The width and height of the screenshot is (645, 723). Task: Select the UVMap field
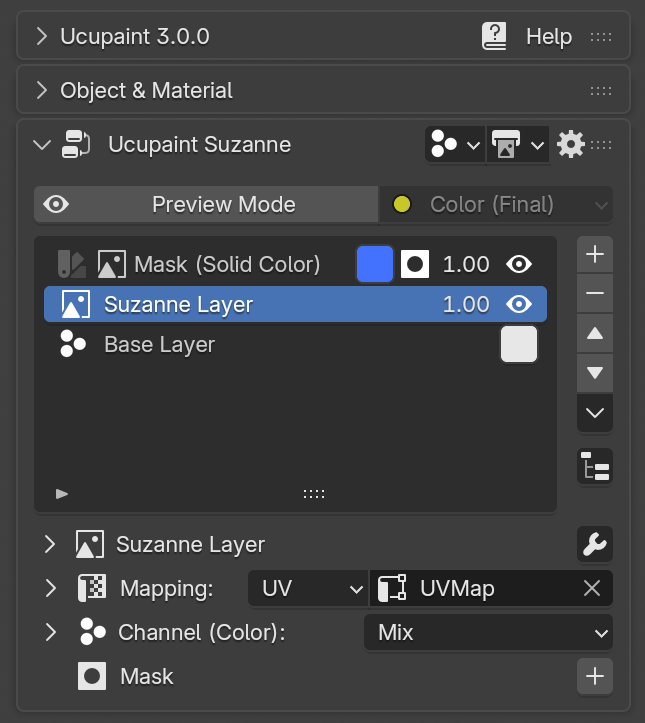(491, 588)
